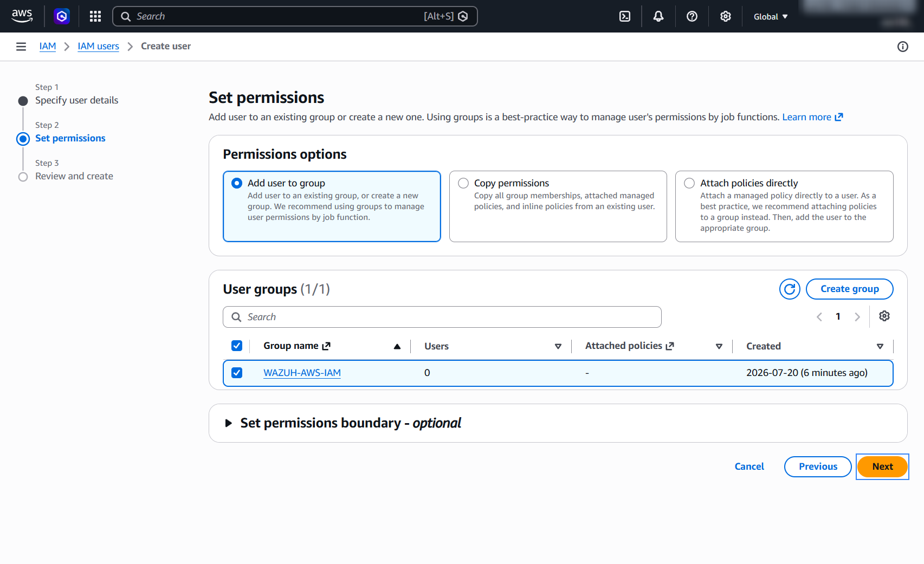Image resolution: width=924 pixels, height=564 pixels.
Task: Toggle the select-all groups header checkbox
Action: tap(237, 346)
